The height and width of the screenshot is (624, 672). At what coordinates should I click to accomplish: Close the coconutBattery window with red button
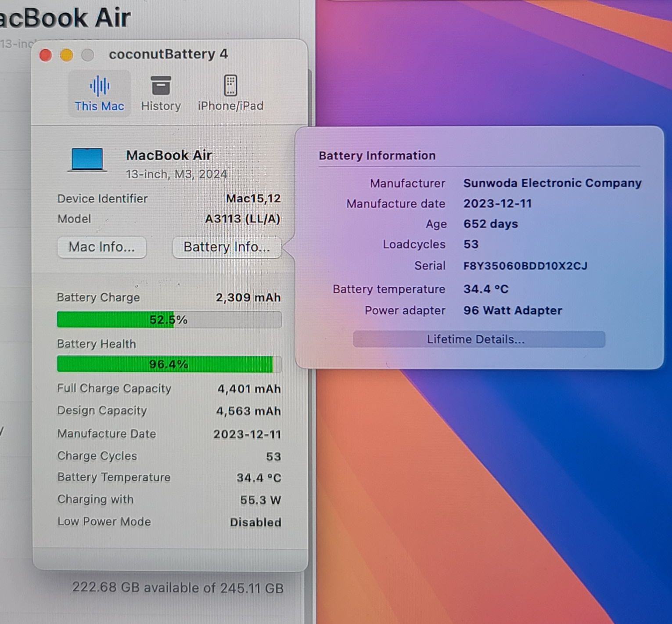pyautogui.click(x=46, y=55)
